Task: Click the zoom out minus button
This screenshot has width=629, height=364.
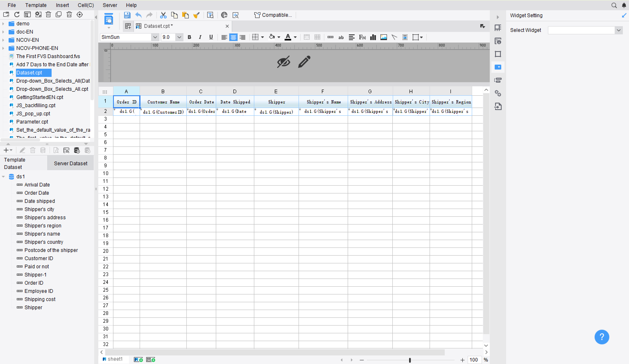Action: coord(362,360)
